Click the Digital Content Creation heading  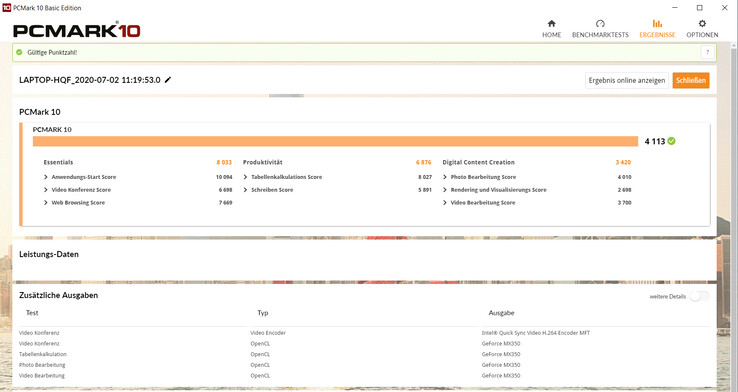(x=478, y=162)
